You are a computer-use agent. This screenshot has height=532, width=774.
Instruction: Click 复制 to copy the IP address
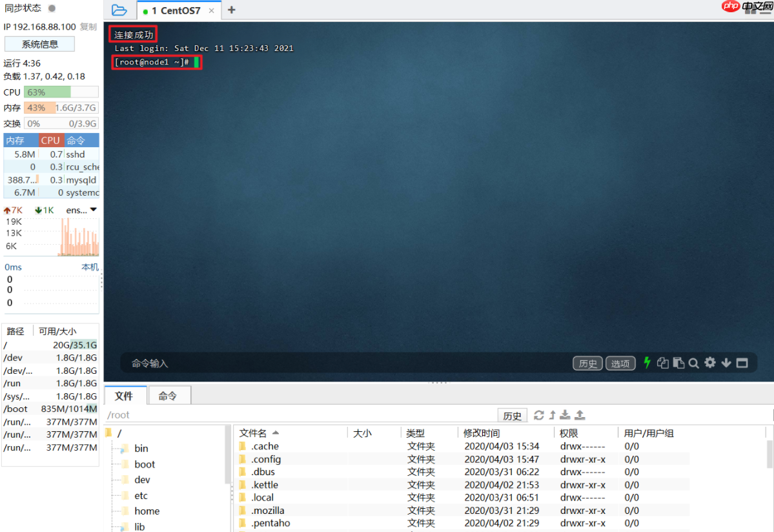(x=89, y=26)
